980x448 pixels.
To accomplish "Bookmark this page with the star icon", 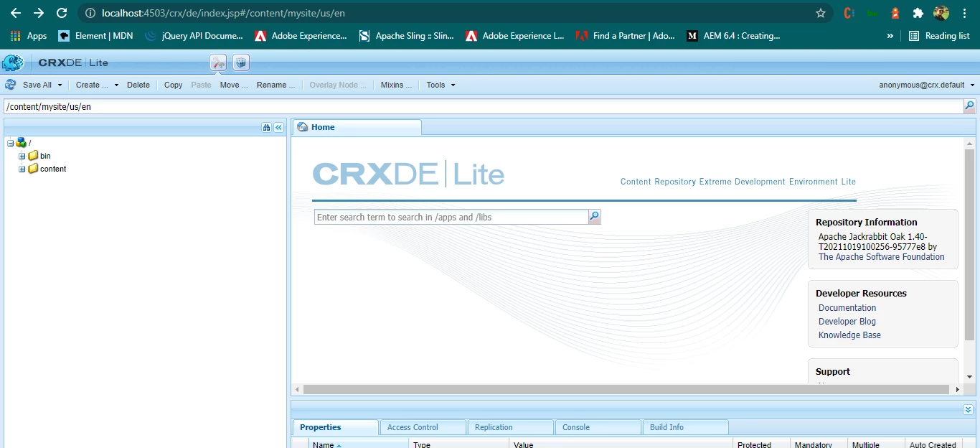I will coord(821,13).
